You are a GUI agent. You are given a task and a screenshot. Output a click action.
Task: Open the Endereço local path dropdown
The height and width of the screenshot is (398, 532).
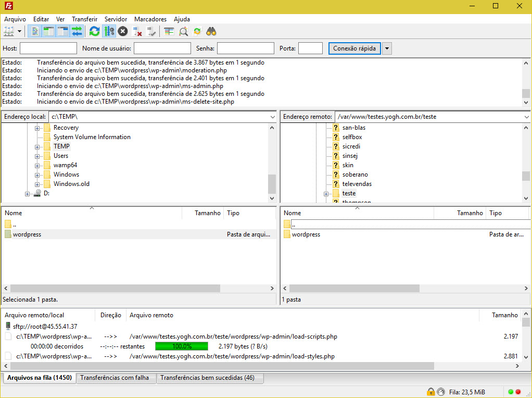[x=272, y=117]
